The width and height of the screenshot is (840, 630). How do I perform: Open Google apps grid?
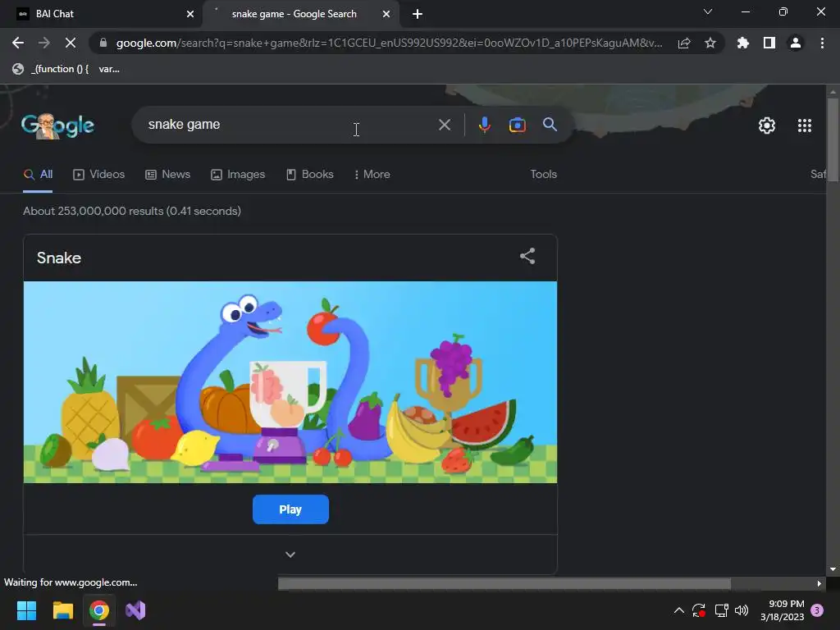click(x=805, y=126)
